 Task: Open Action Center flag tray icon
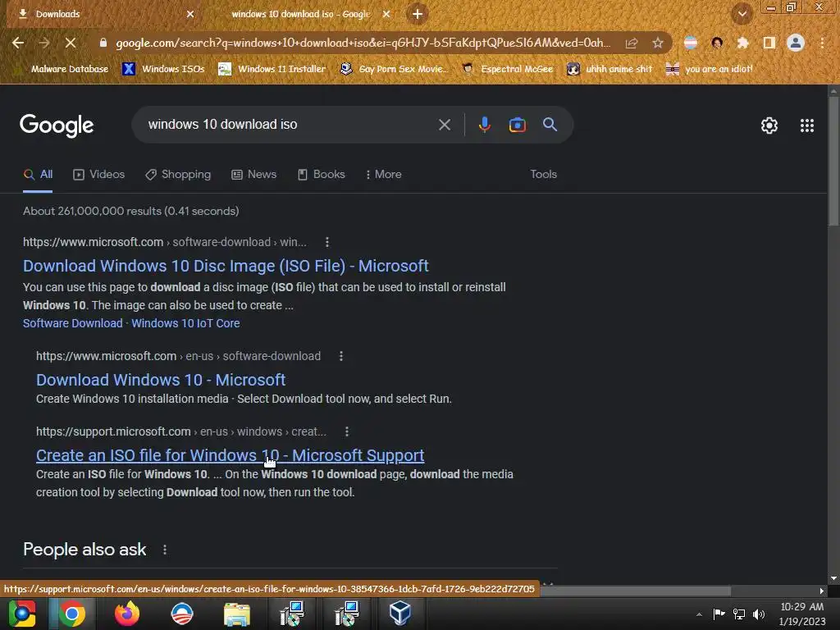(719, 614)
